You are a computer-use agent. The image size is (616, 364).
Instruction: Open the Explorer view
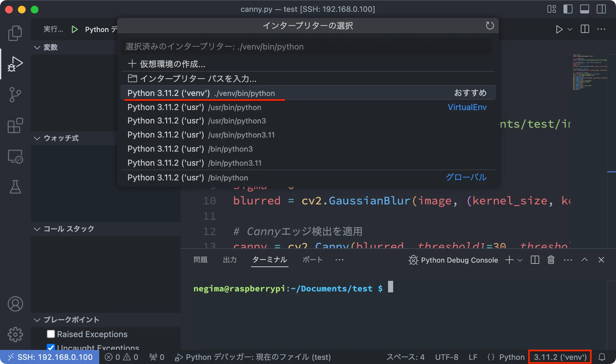(x=15, y=33)
